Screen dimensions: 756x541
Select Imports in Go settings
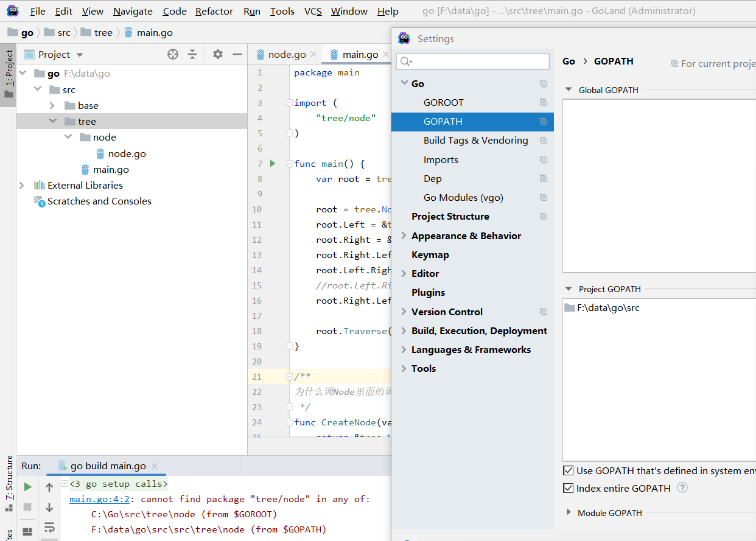click(441, 159)
